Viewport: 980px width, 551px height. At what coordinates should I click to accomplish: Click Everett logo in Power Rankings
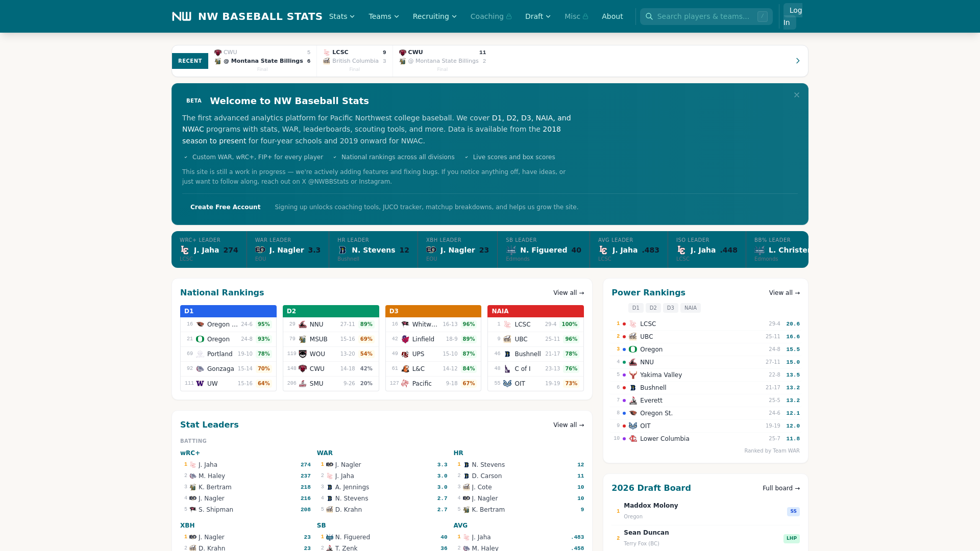coord(633,400)
